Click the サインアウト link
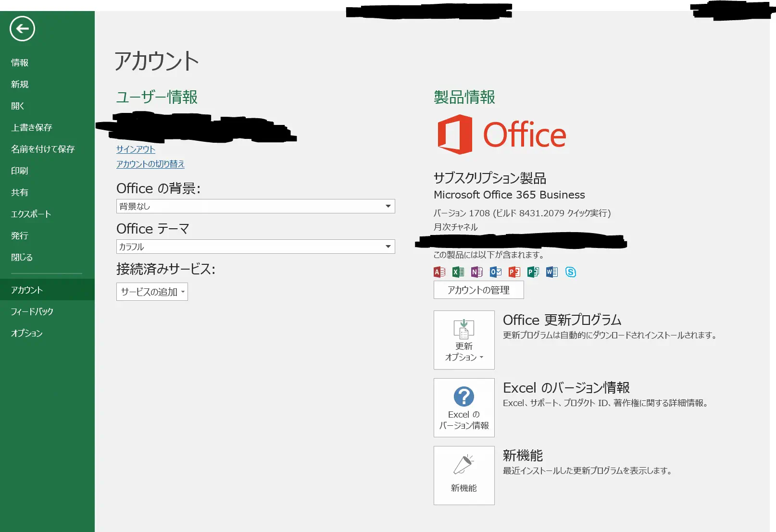 click(136, 149)
